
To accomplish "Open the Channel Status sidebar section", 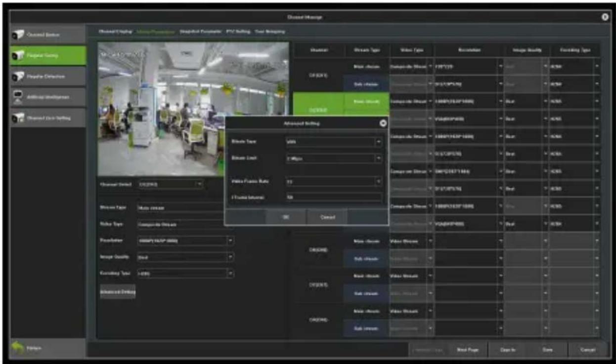I will 48,35.
